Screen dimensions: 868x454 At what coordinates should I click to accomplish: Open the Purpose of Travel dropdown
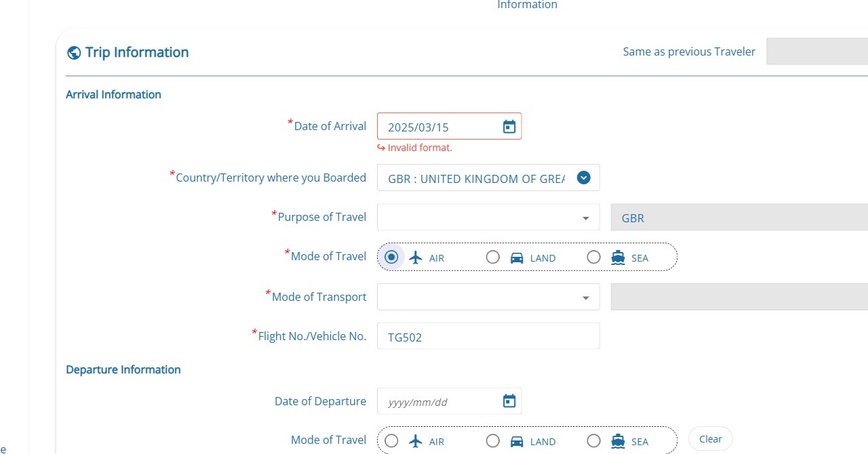tap(585, 218)
